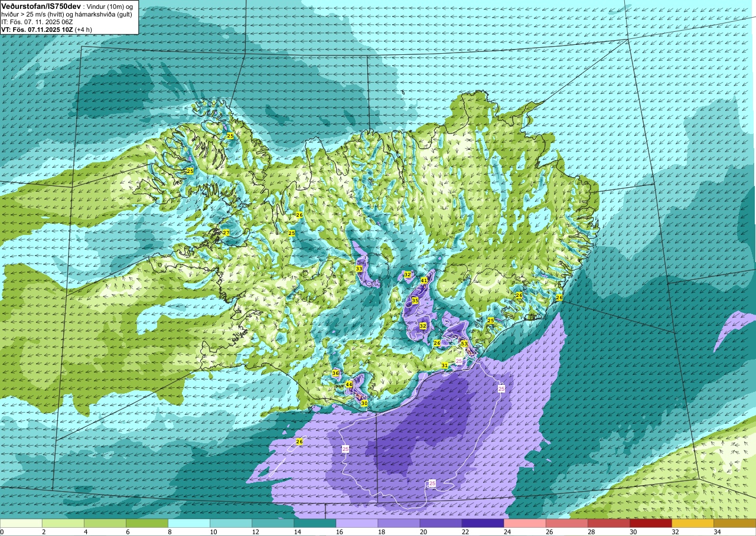Click the color scale tick label '2'
The image size is (756, 536).
tap(43, 532)
